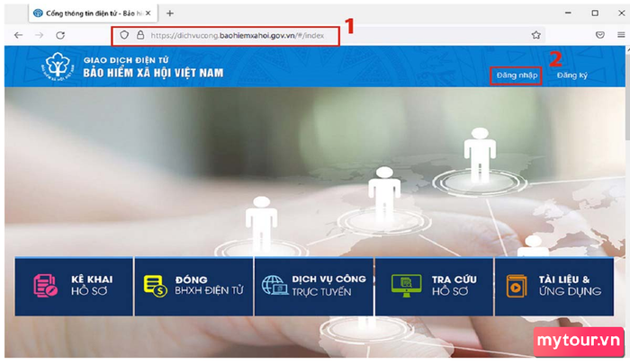This screenshot has width=630, height=364.
Task: Click the browser forward arrow
Action: (x=39, y=35)
